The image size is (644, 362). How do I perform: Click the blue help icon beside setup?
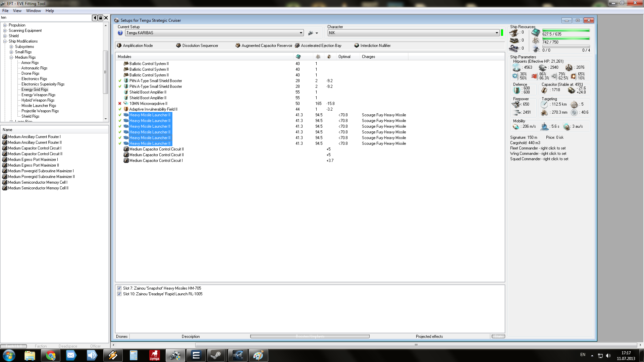pyautogui.click(x=120, y=33)
